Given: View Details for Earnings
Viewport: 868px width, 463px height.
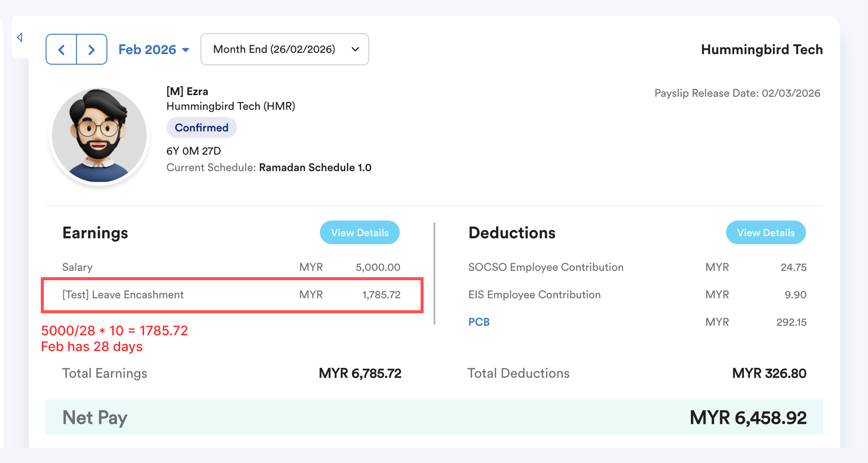Looking at the screenshot, I should click(x=359, y=232).
